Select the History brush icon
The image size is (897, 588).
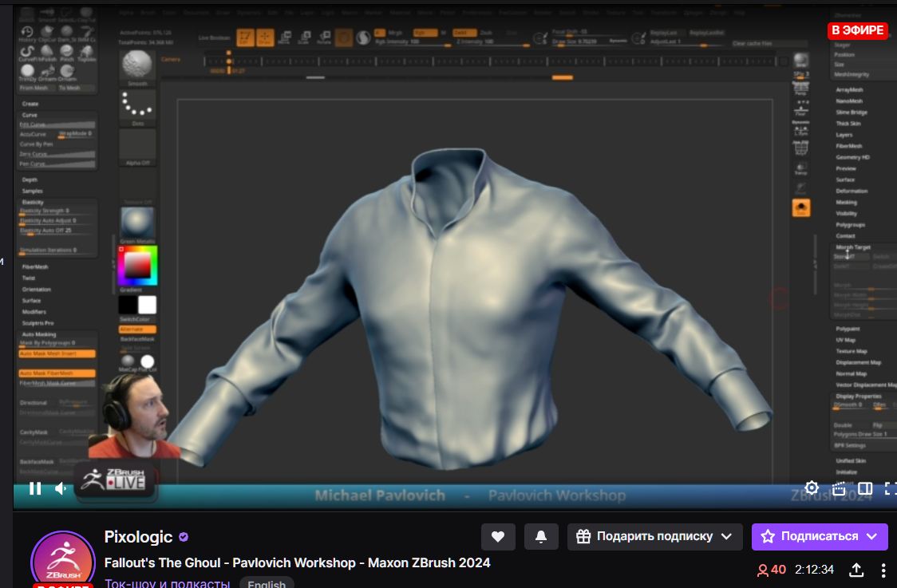(x=27, y=34)
